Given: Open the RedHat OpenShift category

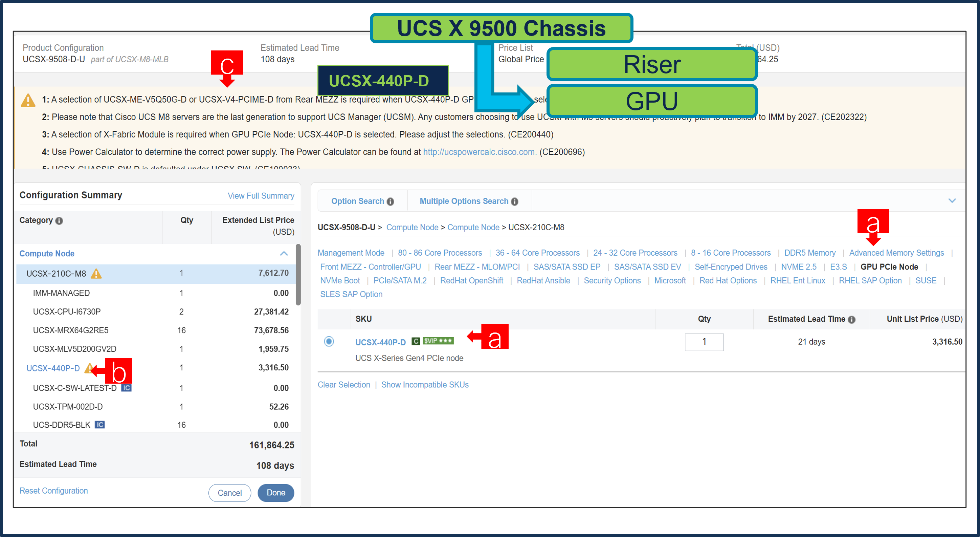Looking at the screenshot, I should click(471, 280).
